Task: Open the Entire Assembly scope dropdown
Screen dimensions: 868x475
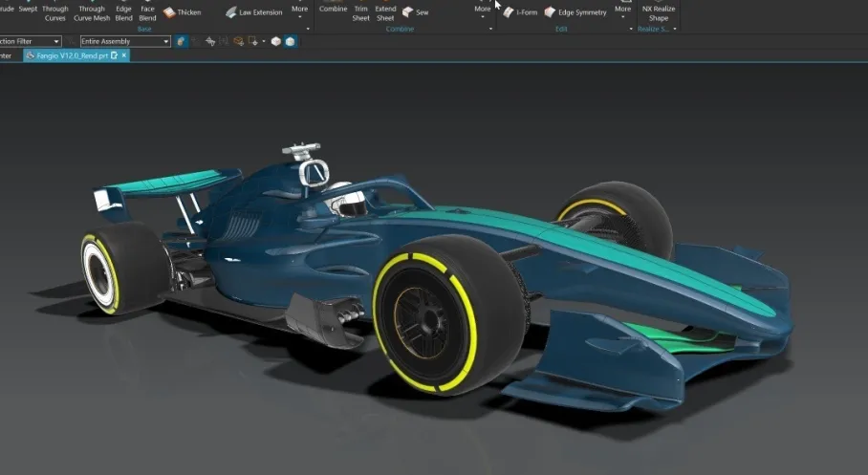Action: tap(125, 41)
